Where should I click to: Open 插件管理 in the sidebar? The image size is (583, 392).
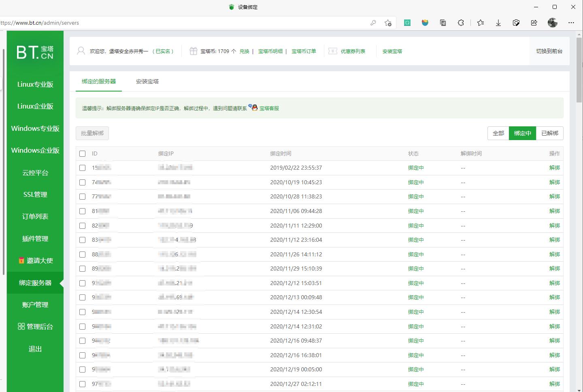[35, 239]
